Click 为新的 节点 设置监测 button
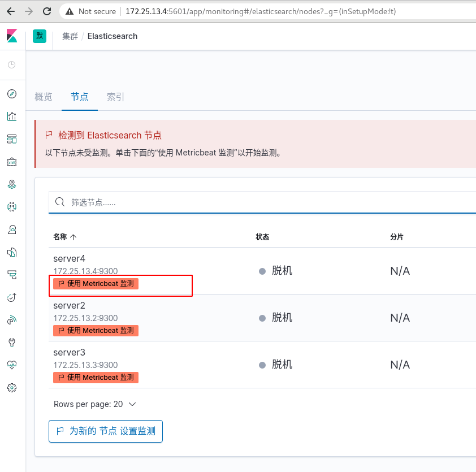The height and width of the screenshot is (472, 476). click(x=106, y=431)
